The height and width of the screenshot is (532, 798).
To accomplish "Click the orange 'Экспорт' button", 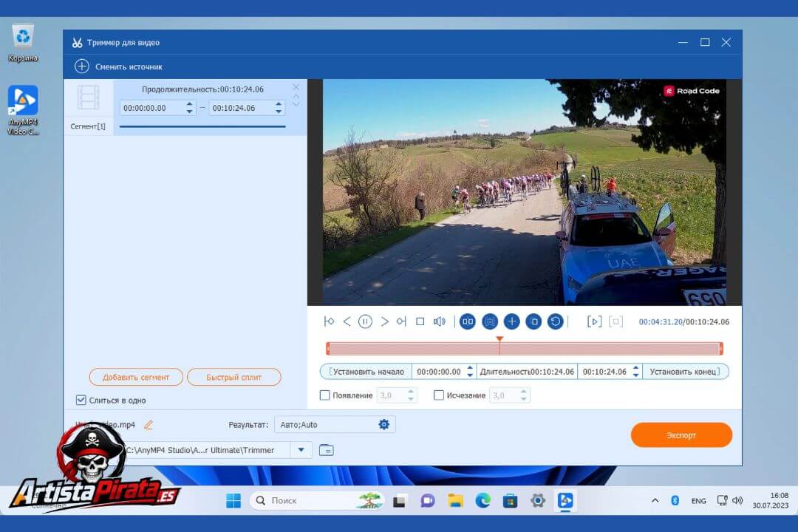I will 681,435.
